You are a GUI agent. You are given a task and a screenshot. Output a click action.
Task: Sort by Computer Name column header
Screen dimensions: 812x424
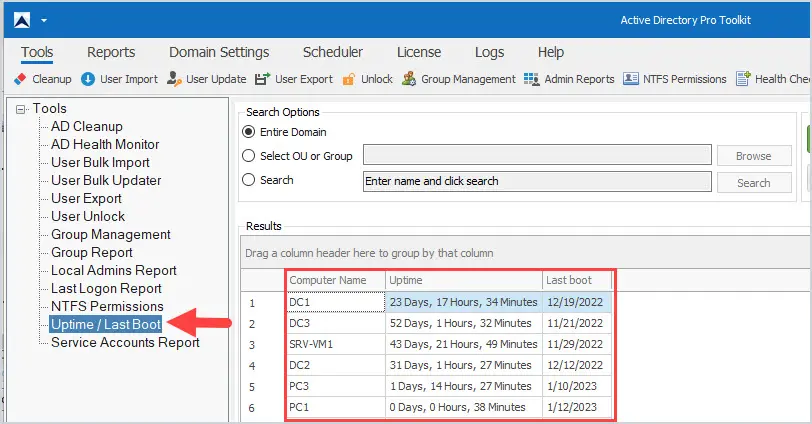(x=336, y=281)
